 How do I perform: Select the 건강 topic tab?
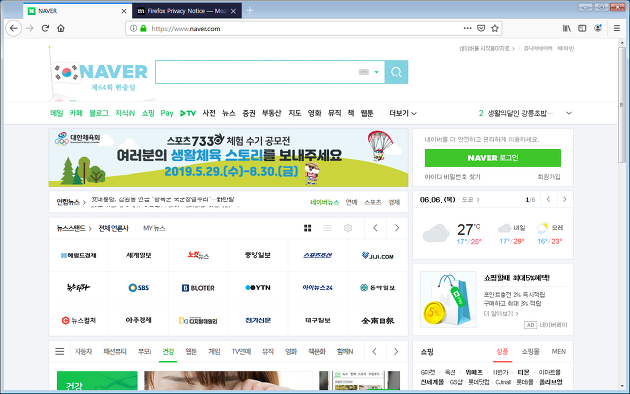click(168, 352)
